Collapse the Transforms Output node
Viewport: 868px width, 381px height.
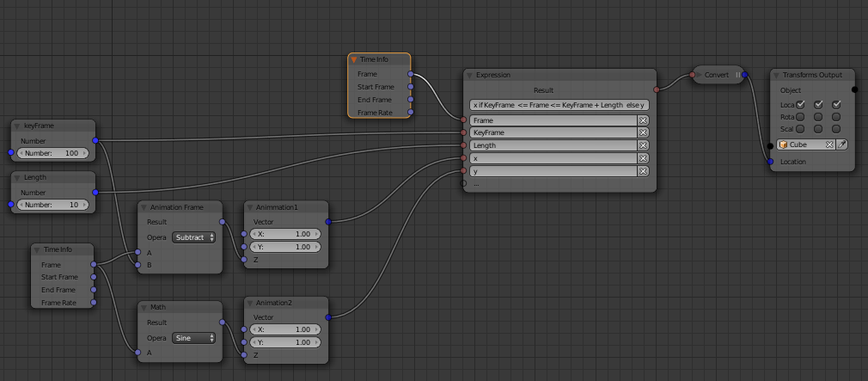[776, 76]
